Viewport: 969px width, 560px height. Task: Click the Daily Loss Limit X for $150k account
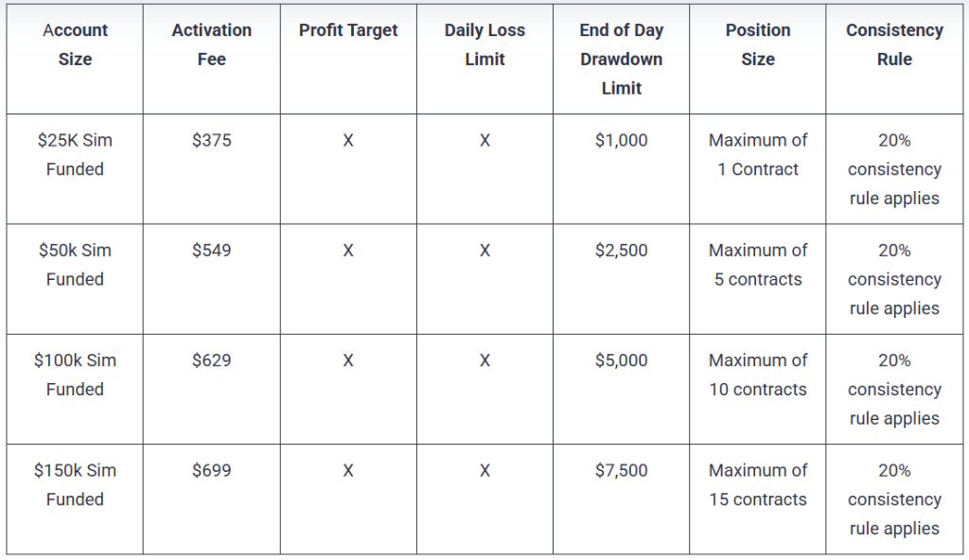tap(484, 470)
